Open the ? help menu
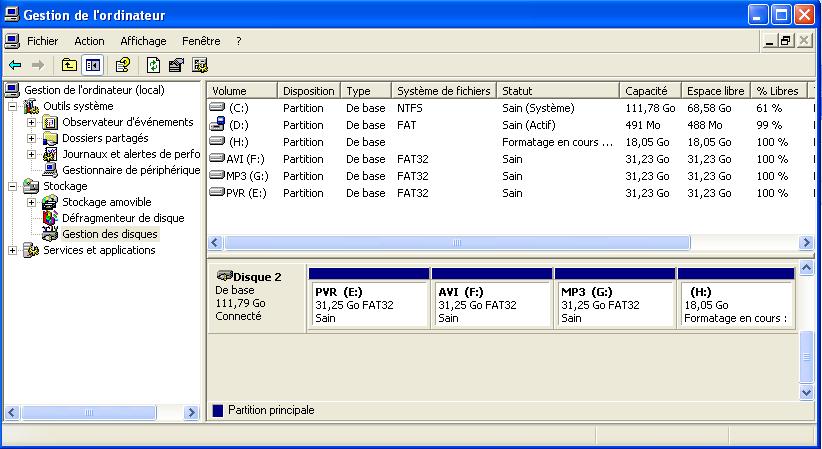Viewport: 822px width, 449px height. (239, 41)
